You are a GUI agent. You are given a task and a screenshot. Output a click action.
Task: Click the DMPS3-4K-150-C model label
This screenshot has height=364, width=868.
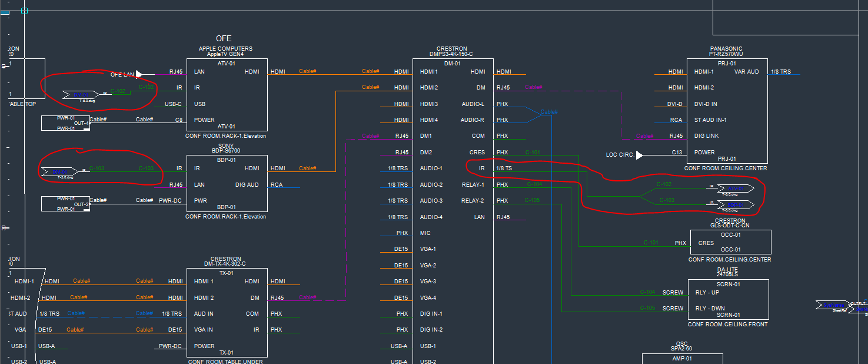click(451, 54)
